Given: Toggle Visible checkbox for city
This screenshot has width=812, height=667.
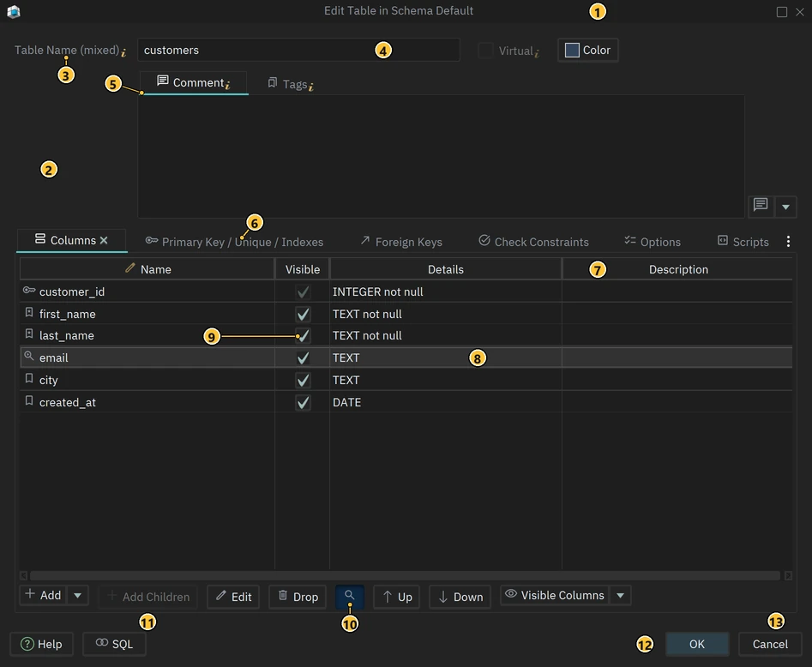Looking at the screenshot, I should [303, 380].
